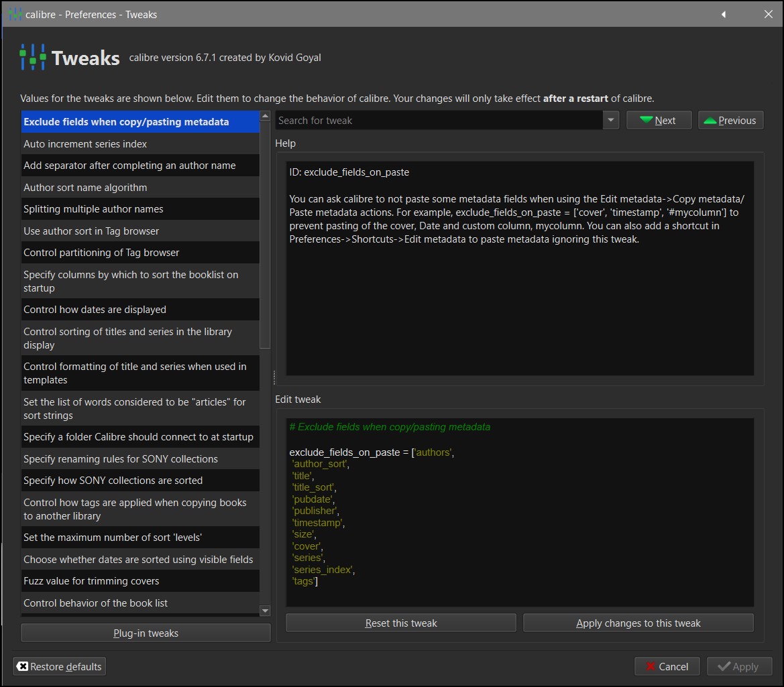784x687 pixels.
Task: Select 'Specify how SONY collections are sorted'
Action: [140, 480]
